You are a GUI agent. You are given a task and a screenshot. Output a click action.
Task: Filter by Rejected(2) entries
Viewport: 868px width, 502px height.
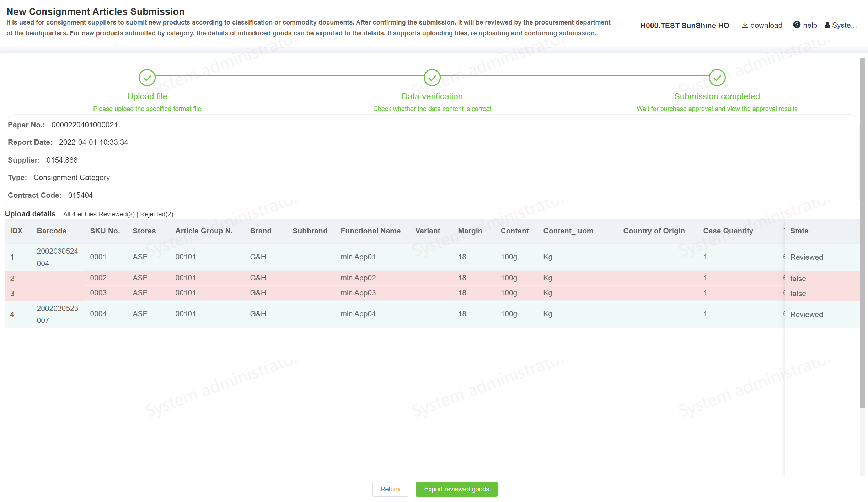[157, 214]
